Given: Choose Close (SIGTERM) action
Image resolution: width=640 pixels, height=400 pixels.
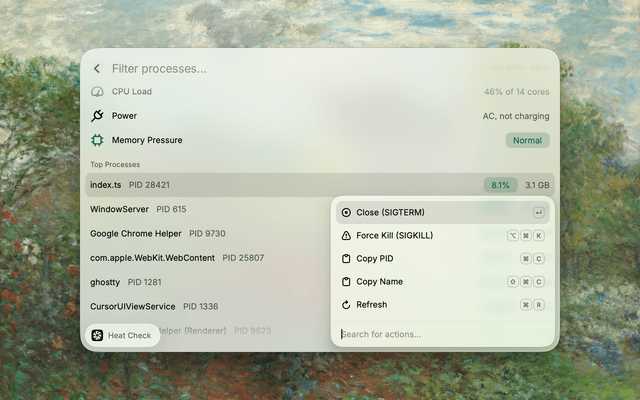Looking at the screenshot, I should (442, 212).
